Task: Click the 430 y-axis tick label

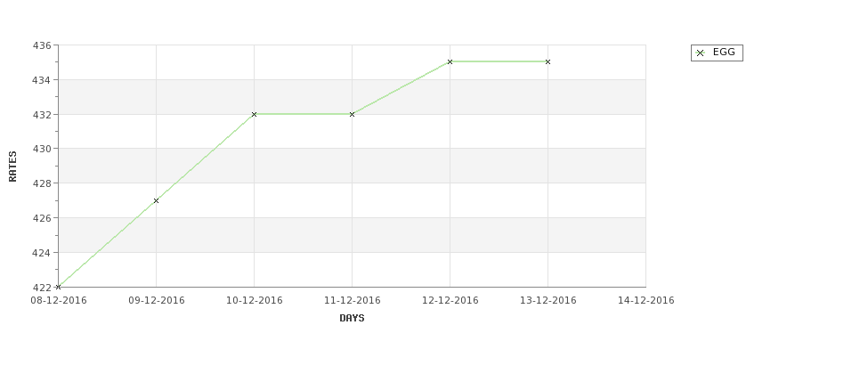Action: click(42, 149)
